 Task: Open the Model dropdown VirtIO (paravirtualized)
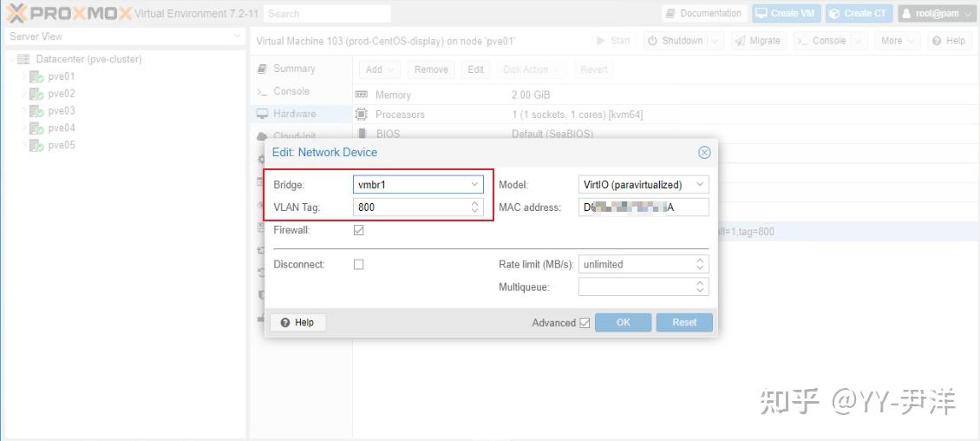click(644, 185)
